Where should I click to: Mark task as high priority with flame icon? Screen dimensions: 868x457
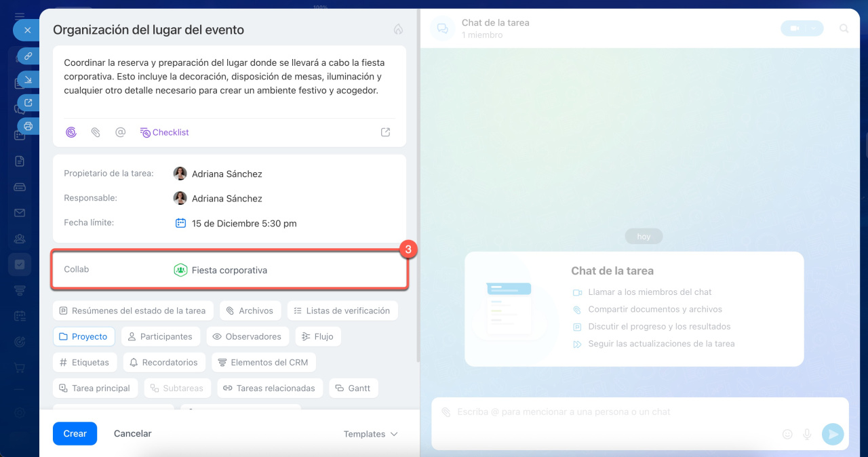[398, 30]
